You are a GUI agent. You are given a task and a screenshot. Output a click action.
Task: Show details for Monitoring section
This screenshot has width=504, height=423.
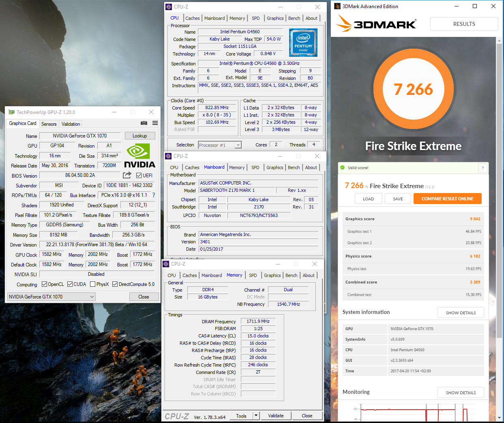[461, 393]
